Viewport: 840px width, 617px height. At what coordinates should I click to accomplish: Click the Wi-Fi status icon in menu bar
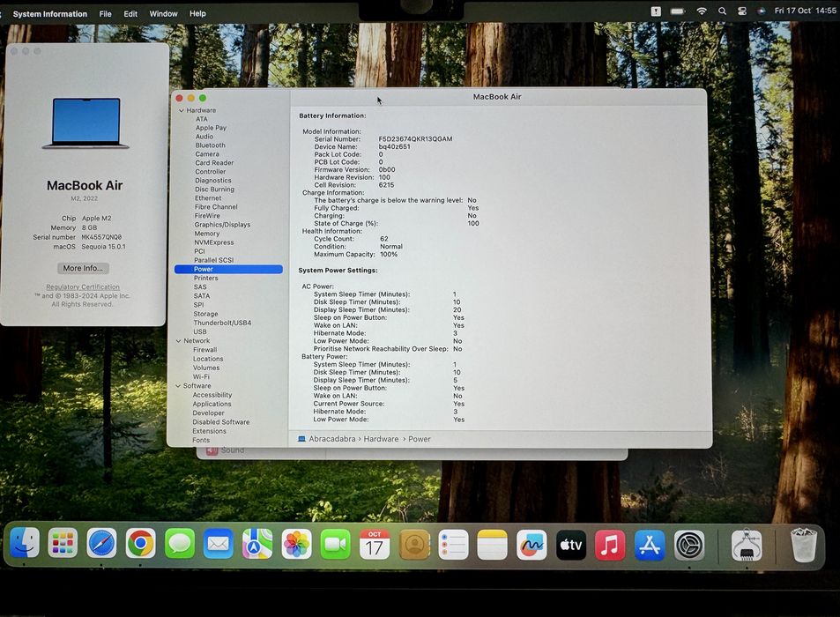702,11
